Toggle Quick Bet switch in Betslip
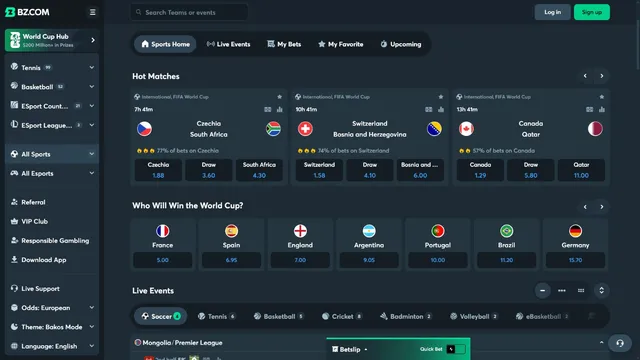 coord(456,349)
